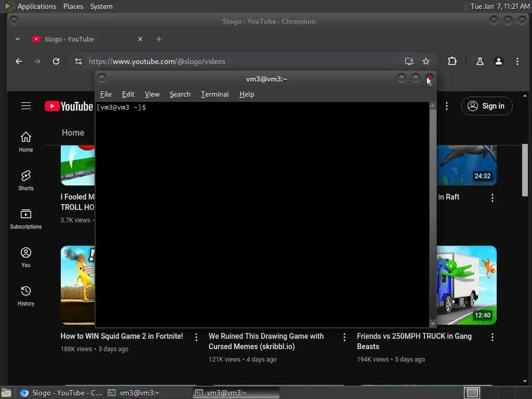This screenshot has width=532, height=399.
Task: Open the I Fooled video thumbnail
Action: tap(78, 165)
